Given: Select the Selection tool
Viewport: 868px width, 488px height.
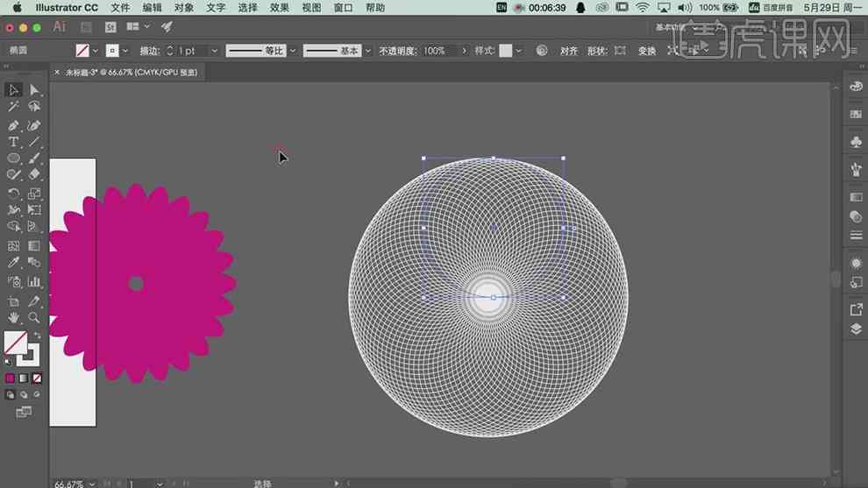Looking at the screenshot, I should click(x=13, y=89).
